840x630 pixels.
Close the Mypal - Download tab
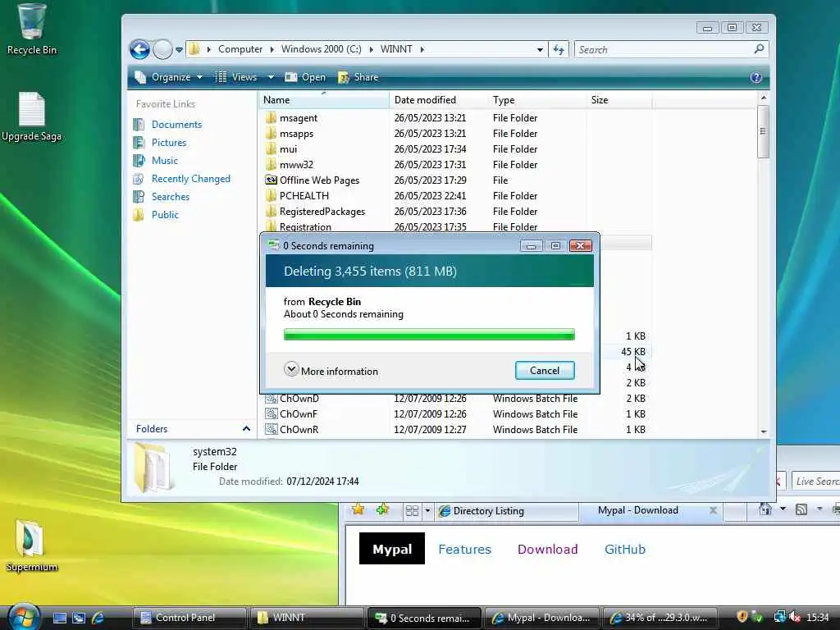point(713,510)
